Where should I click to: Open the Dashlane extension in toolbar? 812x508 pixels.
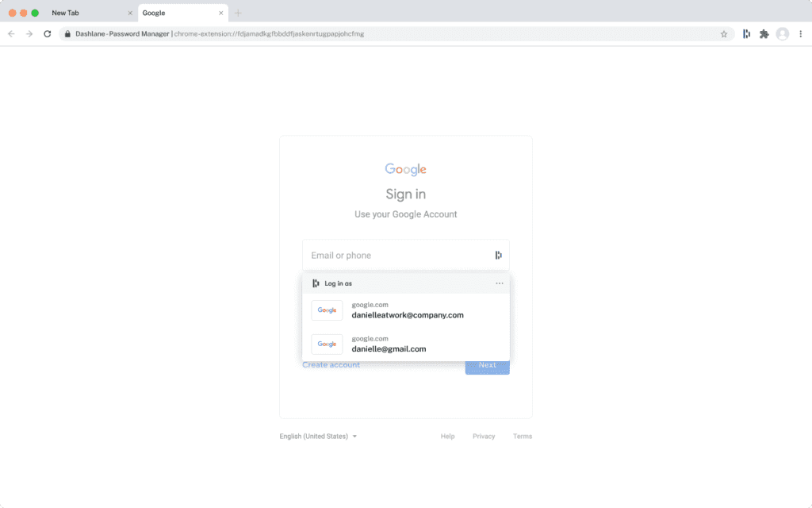[746, 33]
